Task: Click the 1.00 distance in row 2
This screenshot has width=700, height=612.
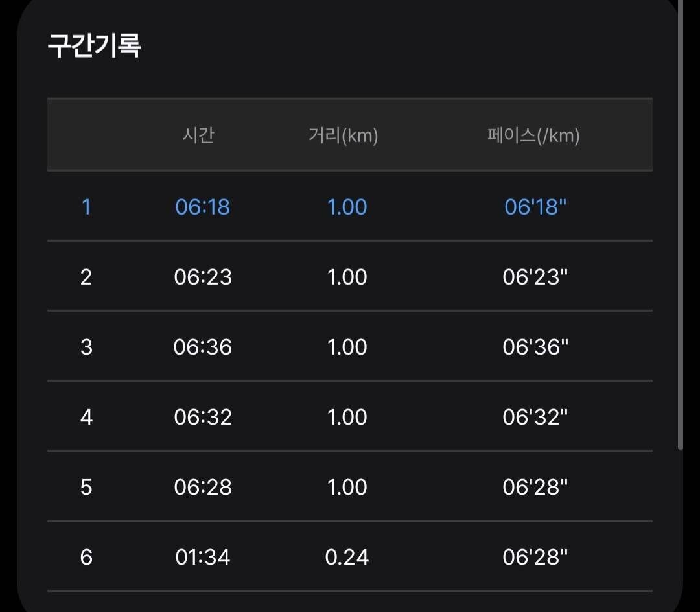Action: coord(348,276)
